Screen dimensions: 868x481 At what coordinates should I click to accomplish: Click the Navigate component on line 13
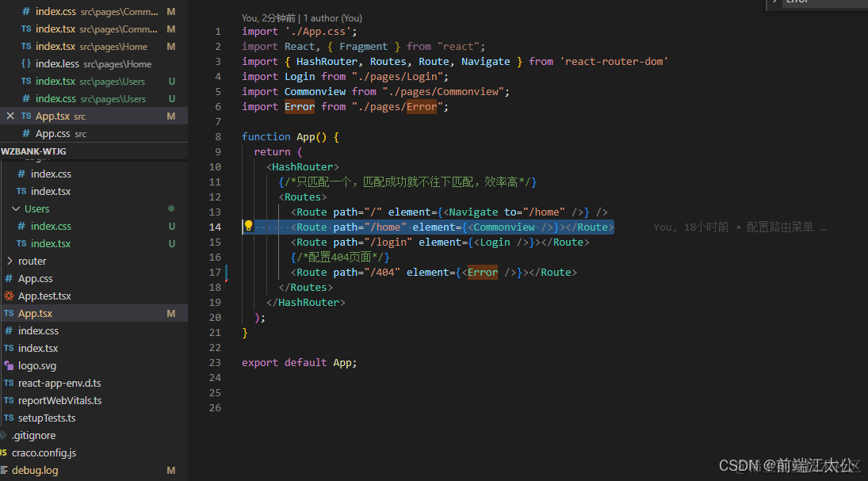pyautogui.click(x=473, y=212)
